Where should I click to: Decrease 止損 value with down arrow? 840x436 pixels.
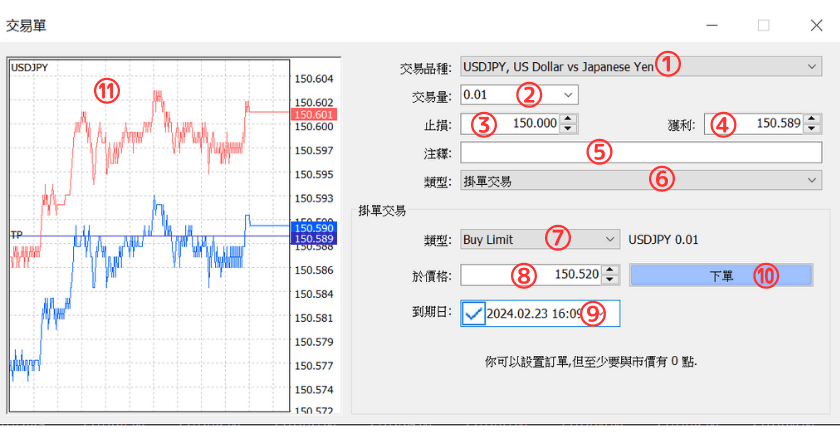point(568,129)
